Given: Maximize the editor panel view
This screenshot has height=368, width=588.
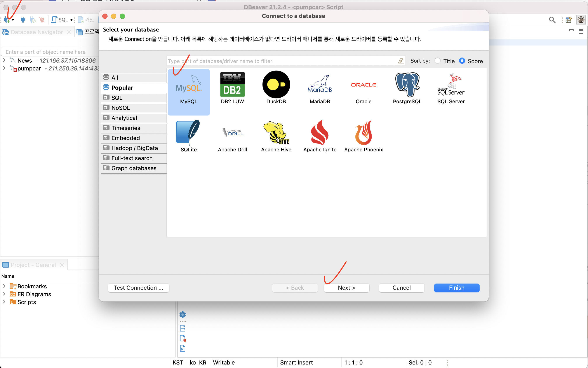Looking at the screenshot, I should pos(581,32).
